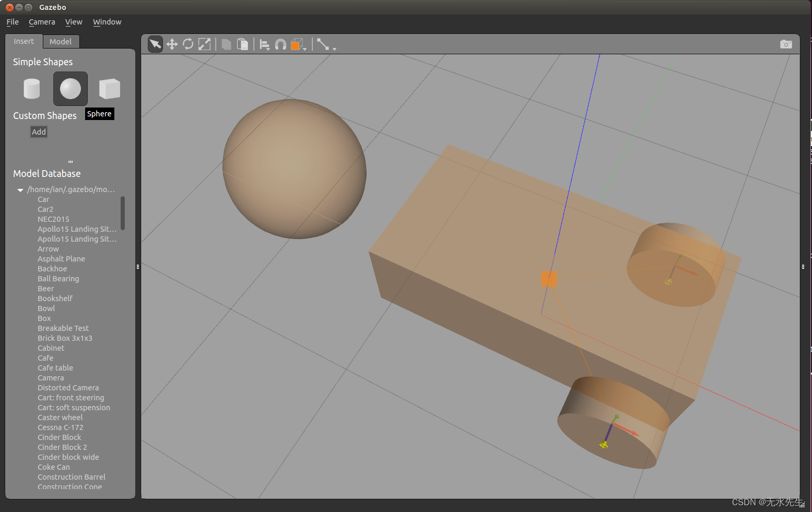Click the right panel splitter handle

(803, 267)
